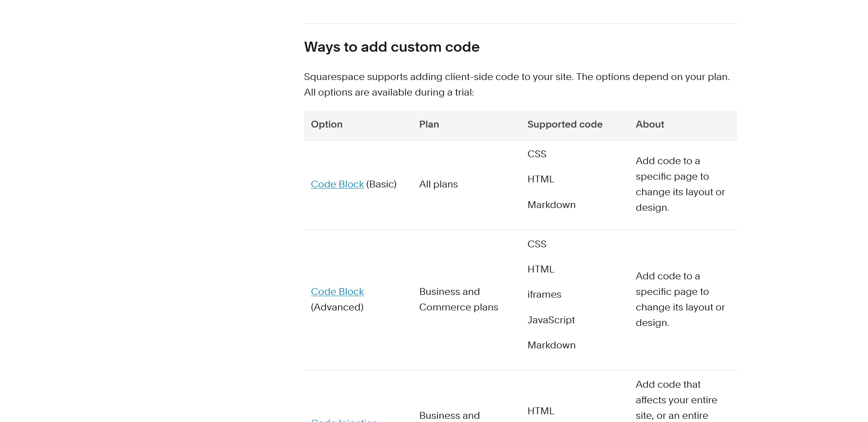Select the 'About' column header
This screenshot has width=868, height=422.
pyautogui.click(x=649, y=124)
